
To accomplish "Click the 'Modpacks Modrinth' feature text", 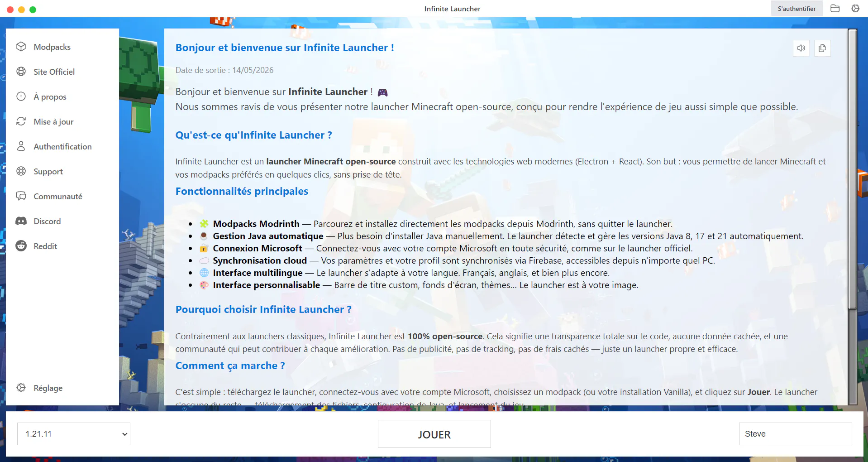I will (256, 224).
